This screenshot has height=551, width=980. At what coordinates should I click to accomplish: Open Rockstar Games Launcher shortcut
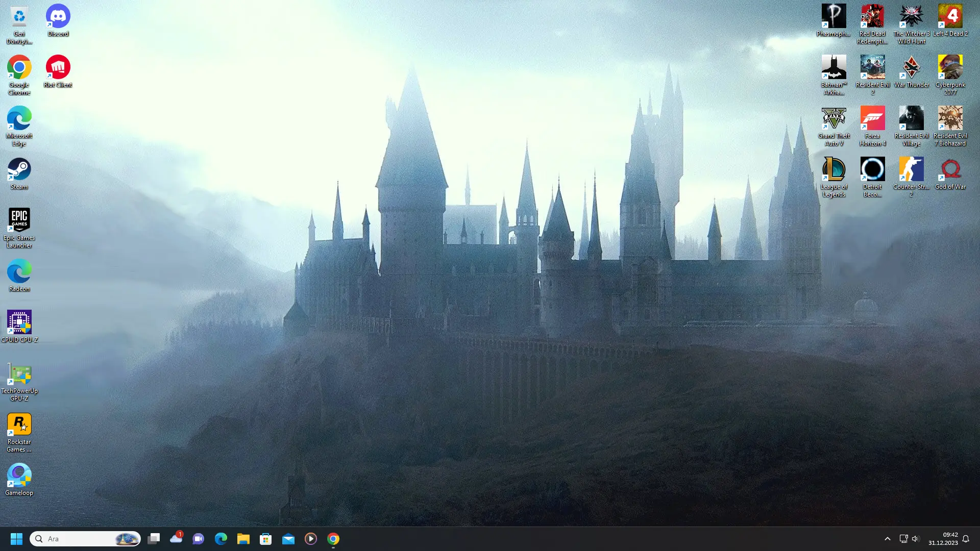coord(19,432)
